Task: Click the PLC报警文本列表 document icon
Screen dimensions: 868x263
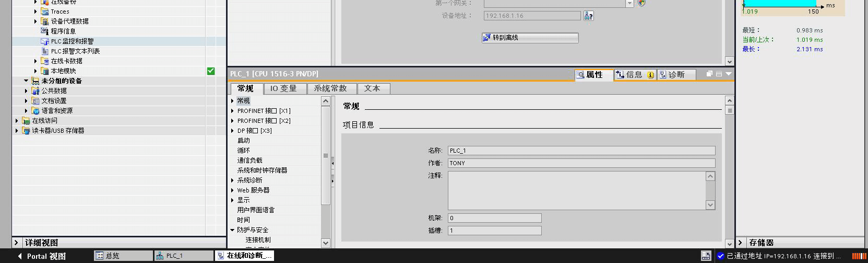Action: click(45, 51)
